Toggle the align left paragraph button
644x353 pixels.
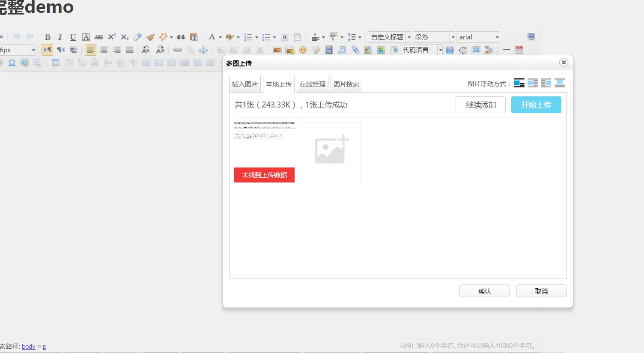[x=90, y=50]
